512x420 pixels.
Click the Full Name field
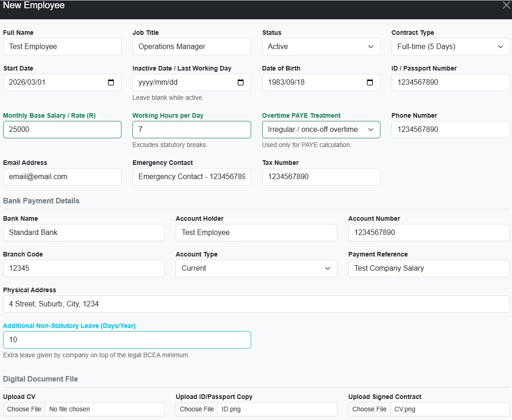[62, 47]
